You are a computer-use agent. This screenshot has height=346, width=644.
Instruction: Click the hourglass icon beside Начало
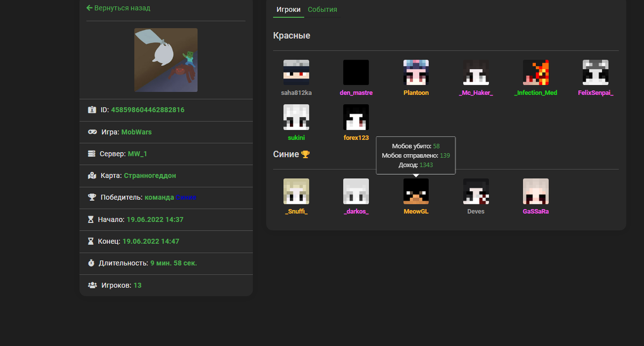click(91, 220)
